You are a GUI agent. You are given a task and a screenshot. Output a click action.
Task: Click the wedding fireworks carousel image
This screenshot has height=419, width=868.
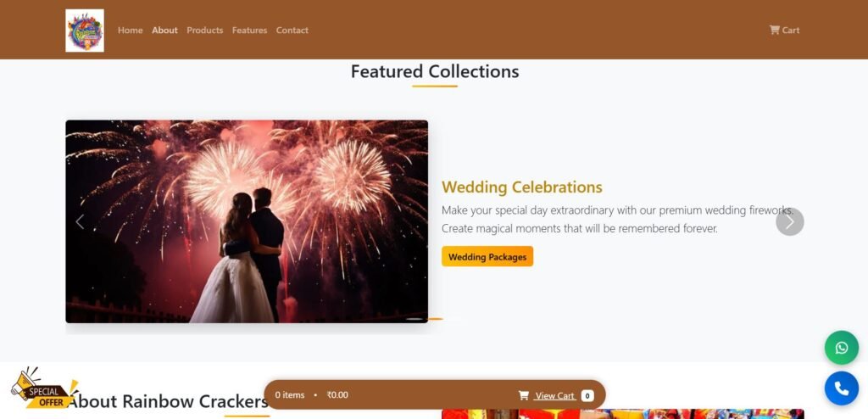pos(247,221)
